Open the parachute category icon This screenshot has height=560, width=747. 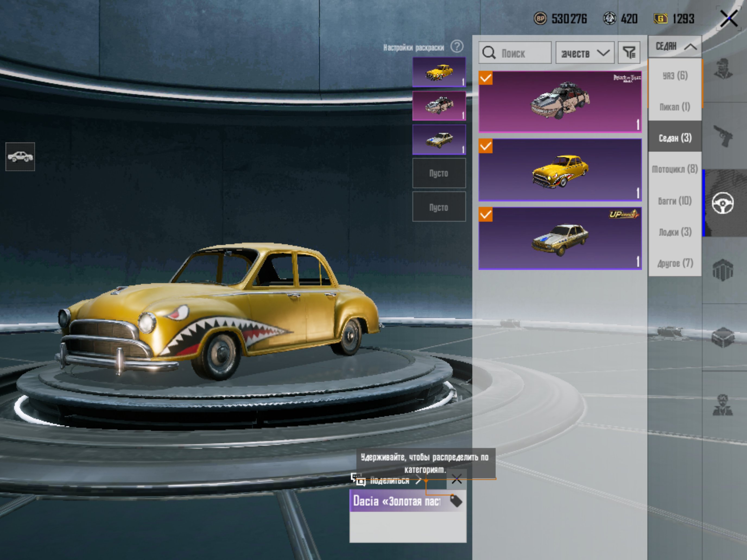(723, 270)
